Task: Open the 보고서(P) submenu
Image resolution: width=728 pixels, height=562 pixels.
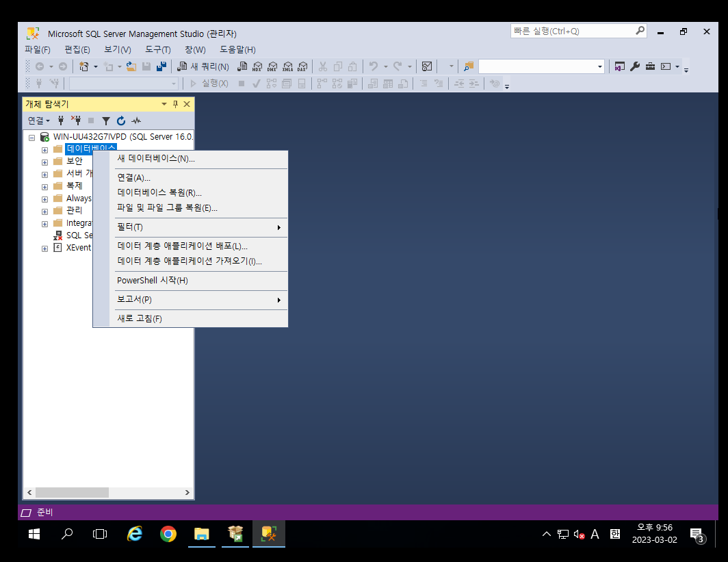Action: (190, 300)
